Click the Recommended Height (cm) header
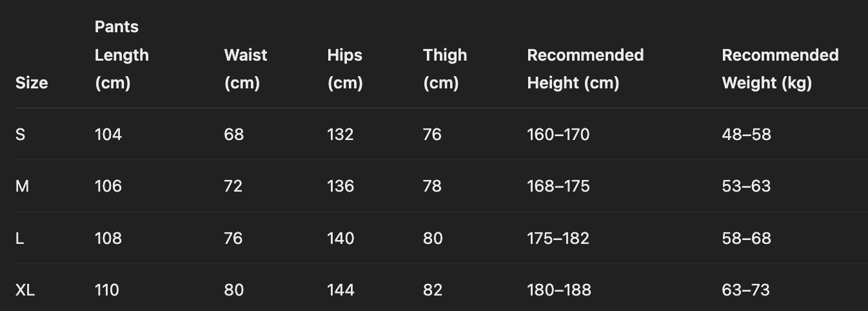 point(585,69)
